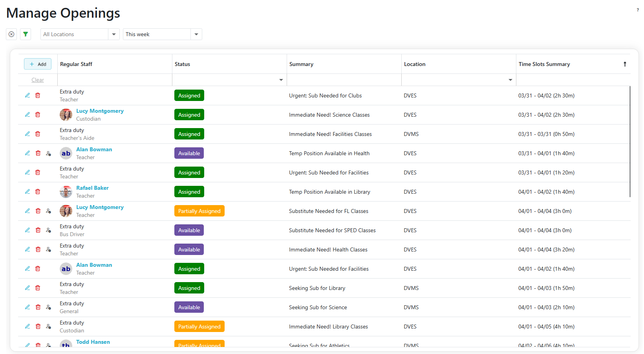
Task: Click the help question mark icon
Action: click(x=637, y=10)
